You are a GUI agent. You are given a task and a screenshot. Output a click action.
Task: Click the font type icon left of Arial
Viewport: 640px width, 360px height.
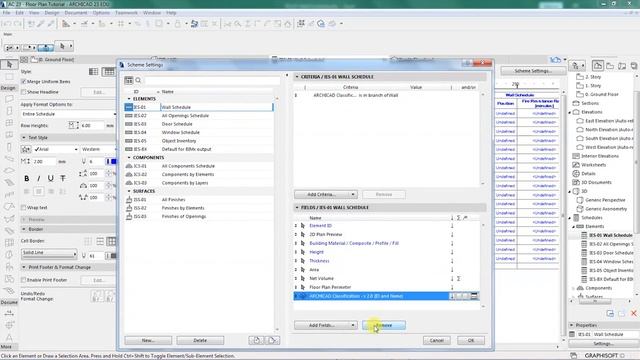tap(26, 149)
